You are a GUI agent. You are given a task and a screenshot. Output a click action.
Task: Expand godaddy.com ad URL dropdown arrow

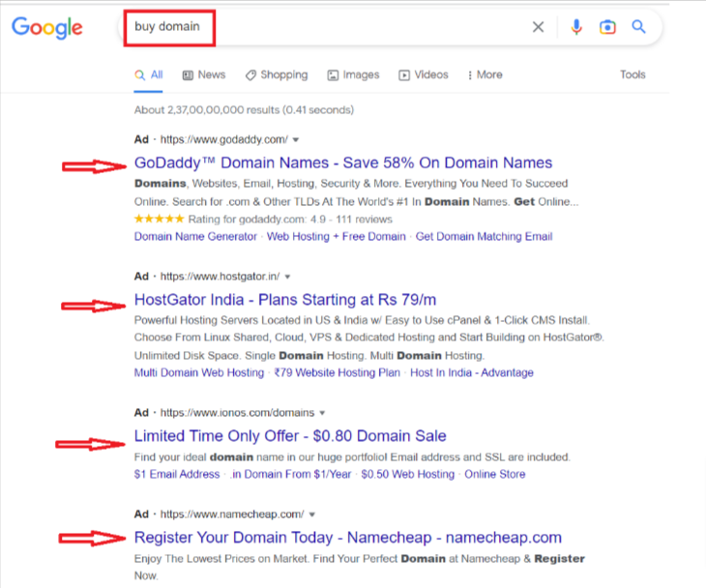pos(296,140)
